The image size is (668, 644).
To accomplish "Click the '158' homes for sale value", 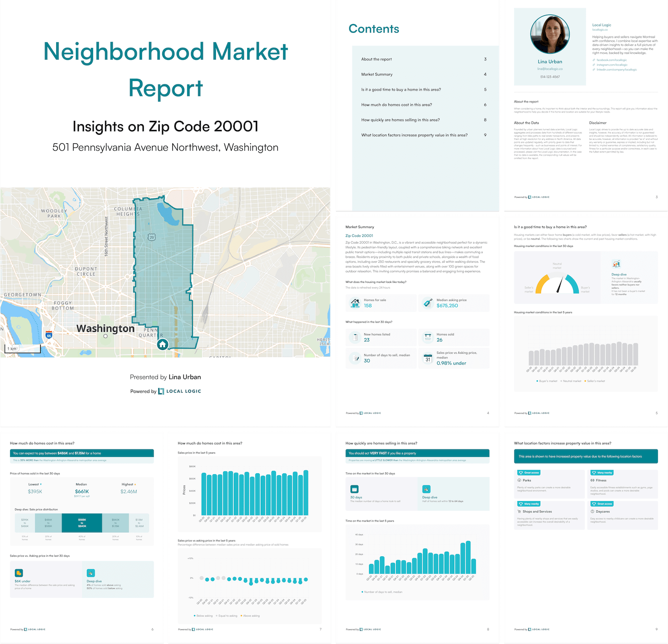I will 368,305.
